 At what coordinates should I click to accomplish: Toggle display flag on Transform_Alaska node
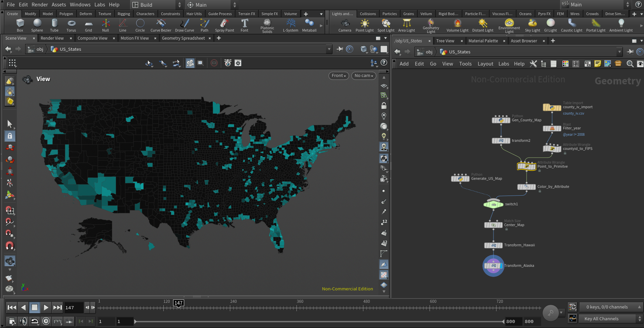[x=501, y=266]
